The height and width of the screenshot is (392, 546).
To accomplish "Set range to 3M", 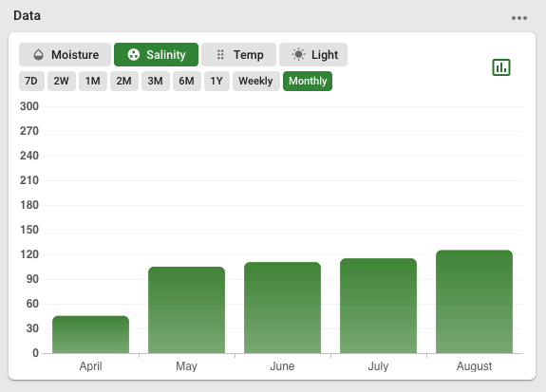I will coord(156,81).
